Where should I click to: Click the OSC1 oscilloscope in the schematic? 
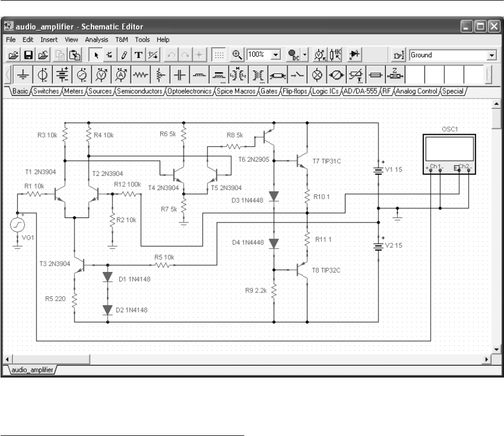tap(449, 154)
